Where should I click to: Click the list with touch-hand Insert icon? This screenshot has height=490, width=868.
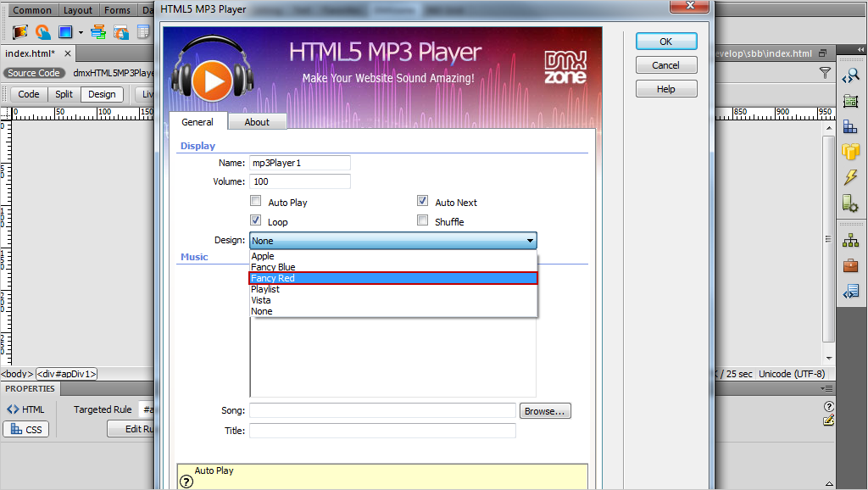pyautogui.click(x=121, y=32)
